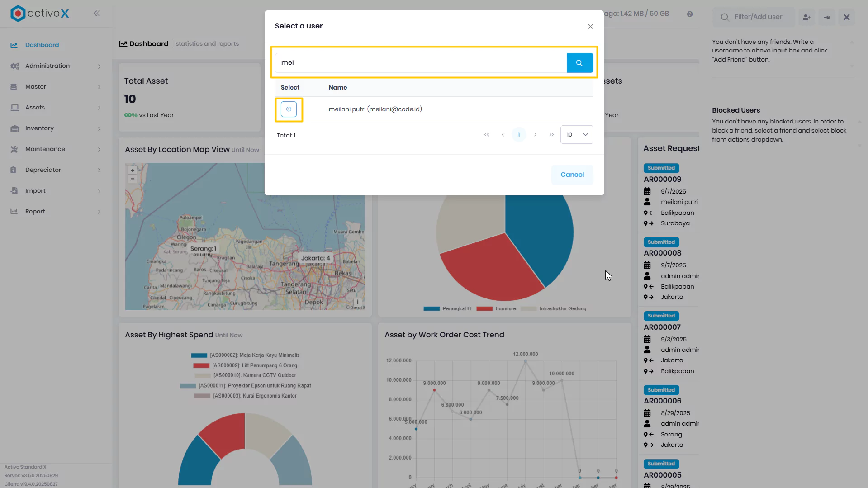868x488 pixels.
Task: Click the Submitted badge above AR000009
Action: coord(661,168)
